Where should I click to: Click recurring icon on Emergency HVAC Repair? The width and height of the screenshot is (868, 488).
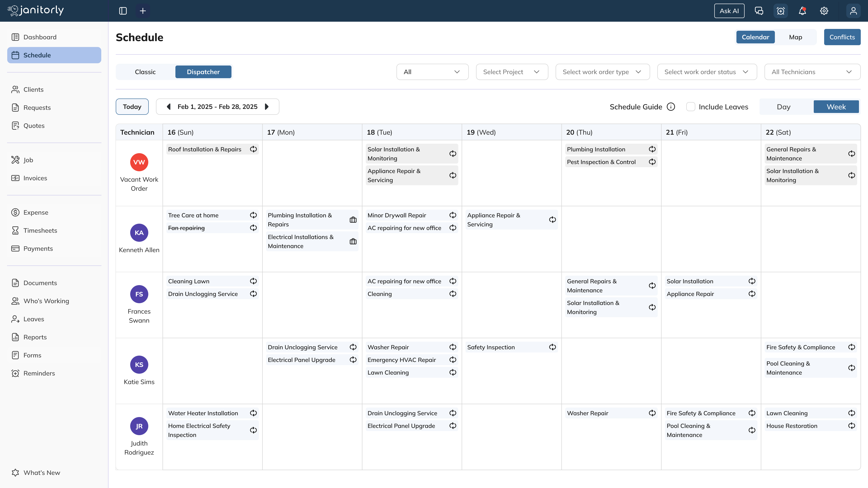[453, 360]
